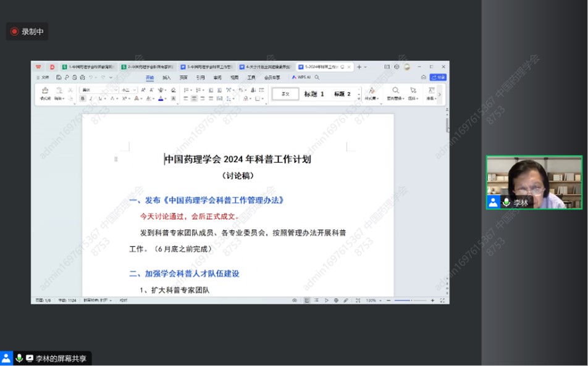588x366 pixels.
Task: Toggle bold formatting in the ribbon
Action: point(83,98)
